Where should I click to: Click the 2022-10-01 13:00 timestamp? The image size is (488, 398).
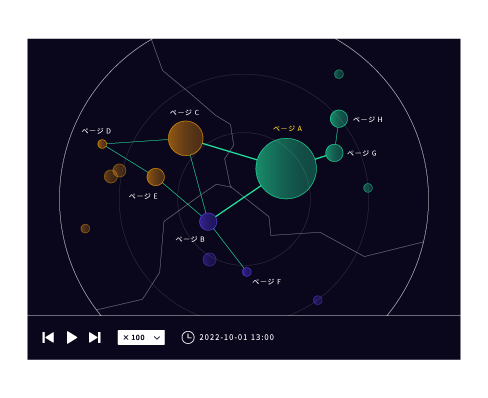pos(237,337)
